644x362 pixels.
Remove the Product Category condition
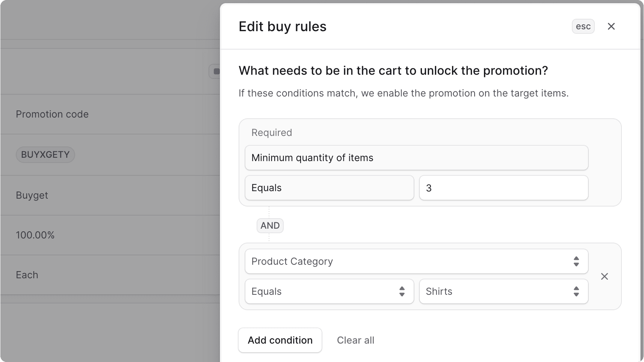coord(604,276)
